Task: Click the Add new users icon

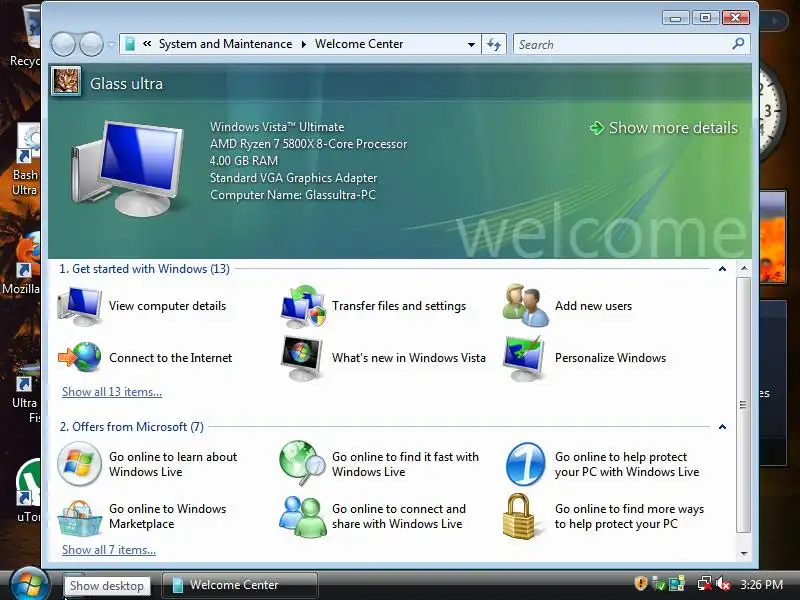Action: pos(526,306)
